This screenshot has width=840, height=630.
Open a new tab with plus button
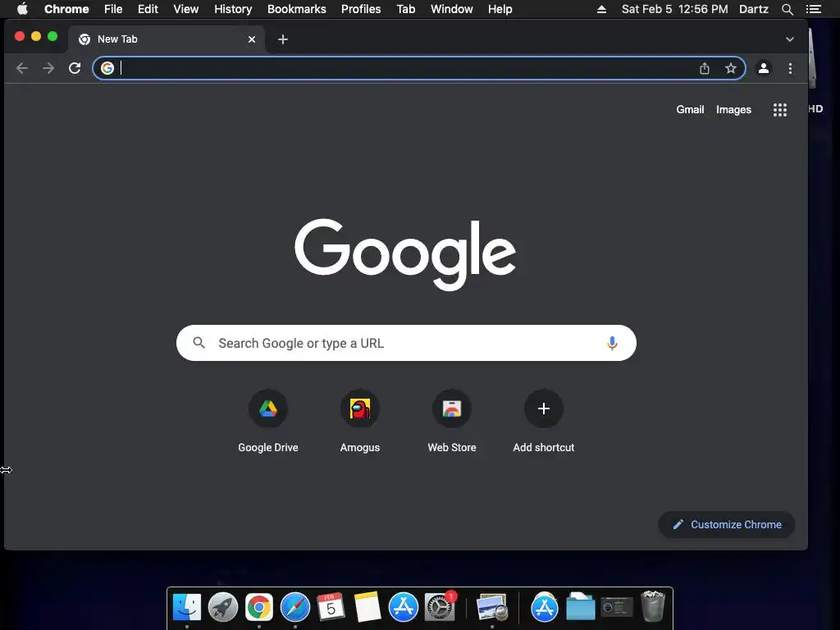click(283, 39)
